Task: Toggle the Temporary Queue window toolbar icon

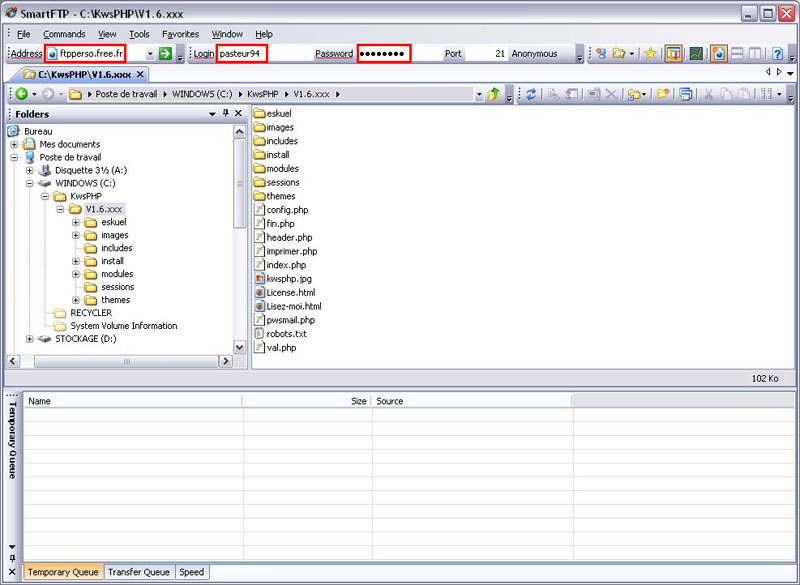Action: [673, 53]
